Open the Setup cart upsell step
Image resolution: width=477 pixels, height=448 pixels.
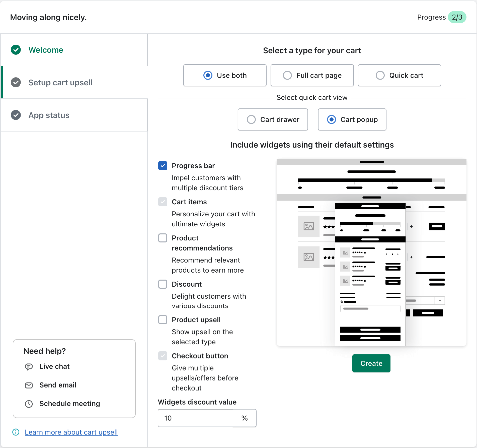(x=74, y=83)
